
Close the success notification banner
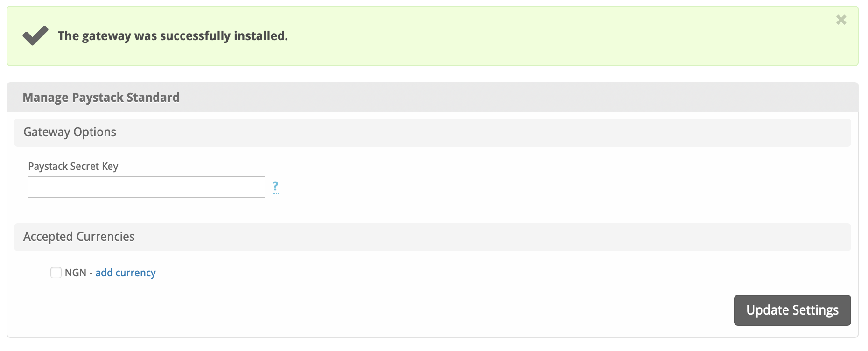pos(841,20)
